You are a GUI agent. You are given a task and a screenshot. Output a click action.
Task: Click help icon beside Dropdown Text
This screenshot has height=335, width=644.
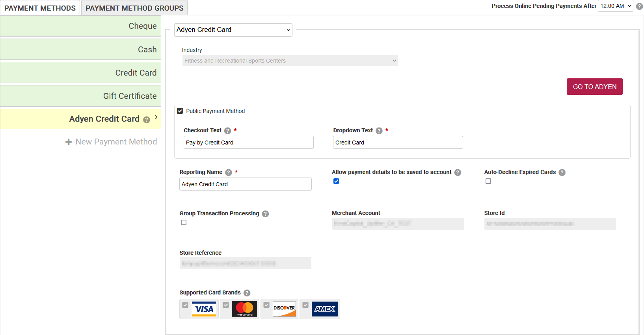(379, 131)
